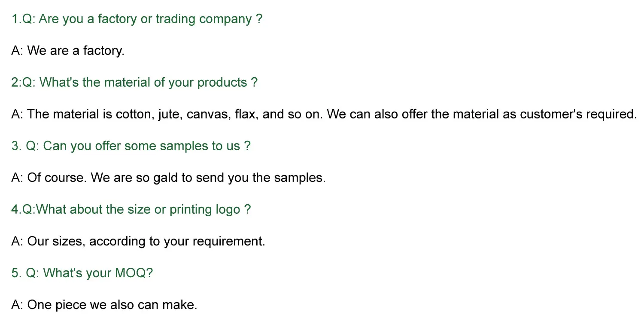
Task: Click the question about offering some samples
Action: point(131,146)
